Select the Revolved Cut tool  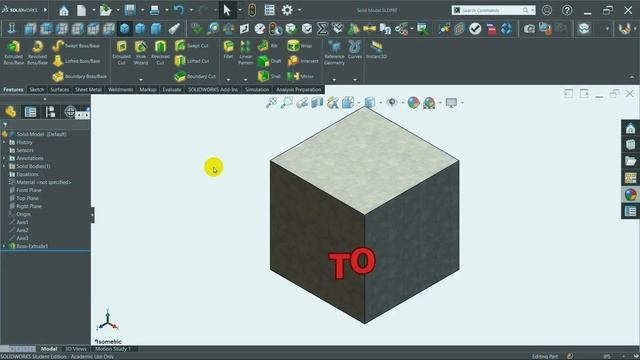click(160, 53)
